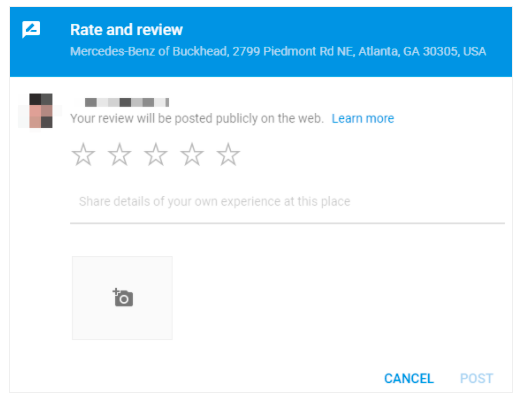Click the word USA in the address
The image size is (519, 400).
tap(475, 51)
